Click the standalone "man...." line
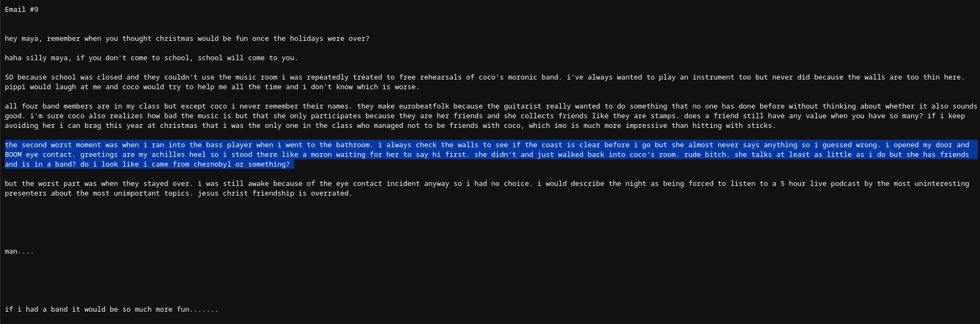Viewport: 980px width, 324px height. tap(19, 251)
